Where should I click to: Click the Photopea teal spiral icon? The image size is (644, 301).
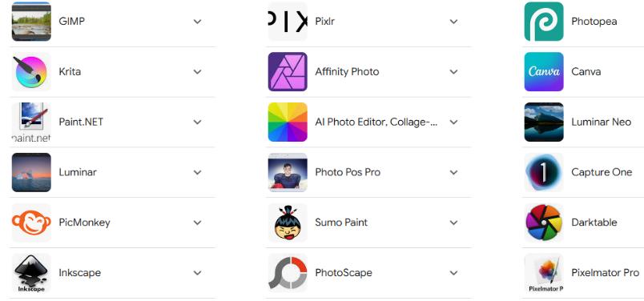(x=544, y=22)
